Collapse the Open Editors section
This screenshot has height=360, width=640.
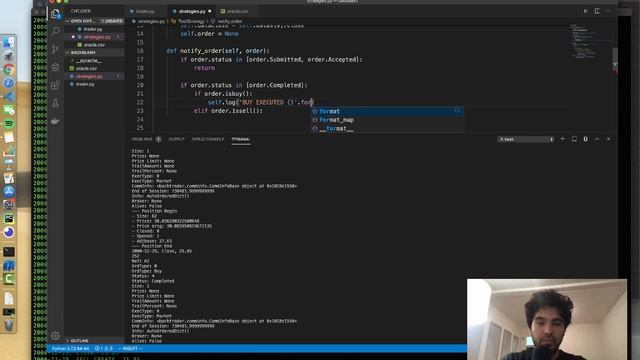coord(82,21)
